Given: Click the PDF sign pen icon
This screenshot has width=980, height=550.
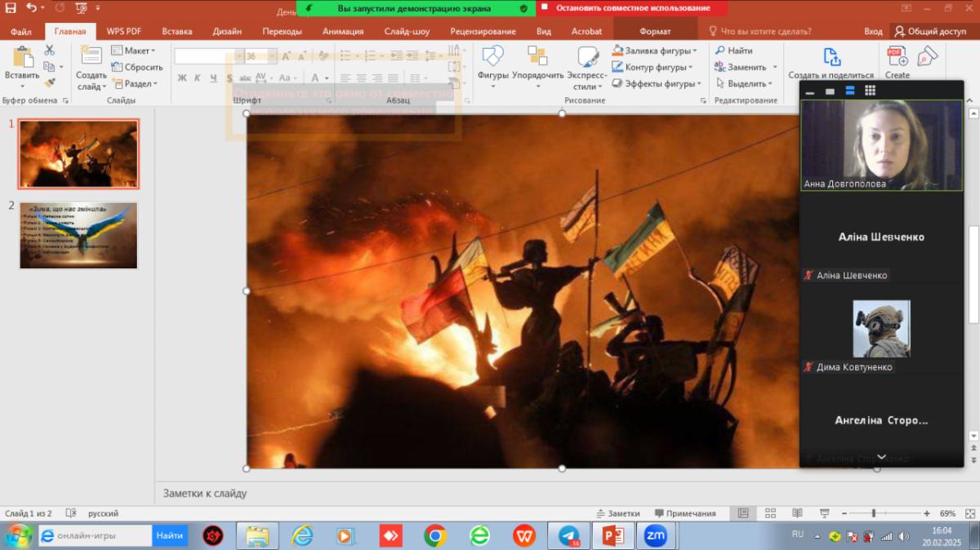Looking at the screenshot, I should click(x=928, y=56).
